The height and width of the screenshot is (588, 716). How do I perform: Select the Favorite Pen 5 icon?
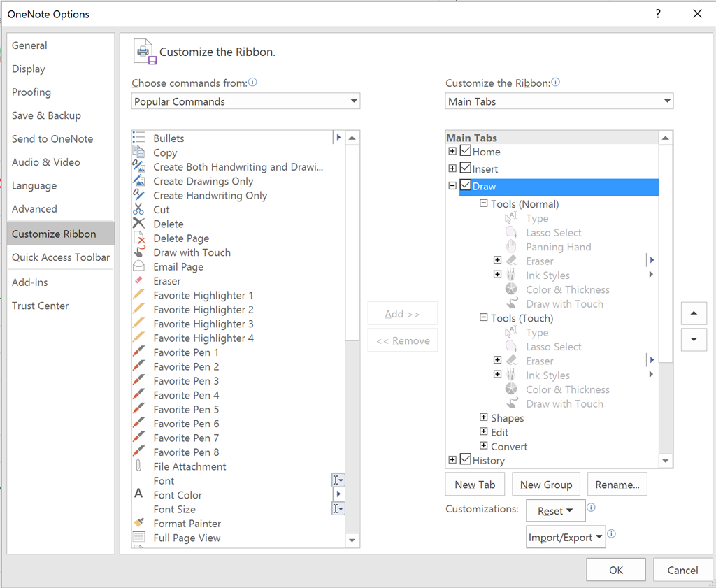click(x=139, y=408)
